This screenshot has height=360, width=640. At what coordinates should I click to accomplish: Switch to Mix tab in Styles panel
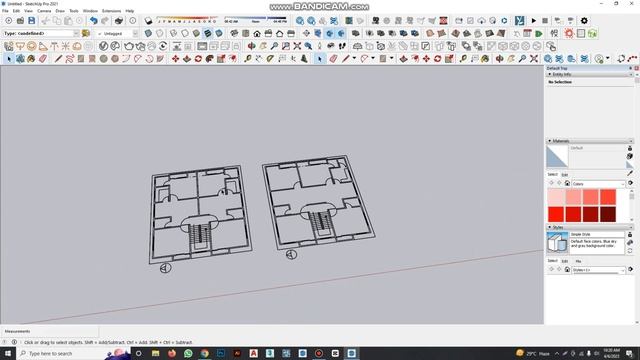coord(578,261)
